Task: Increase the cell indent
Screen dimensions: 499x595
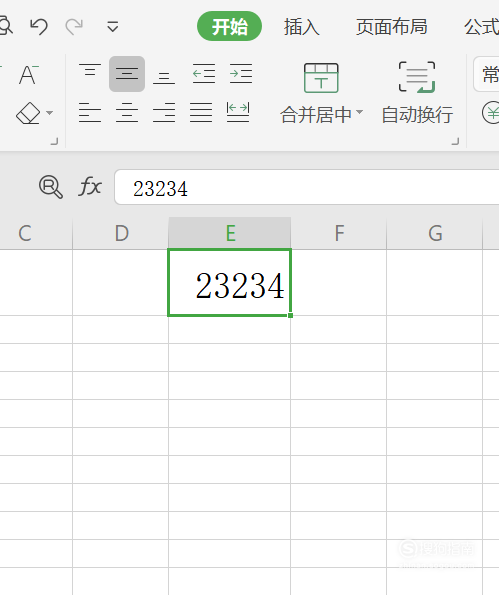Action: click(x=241, y=74)
